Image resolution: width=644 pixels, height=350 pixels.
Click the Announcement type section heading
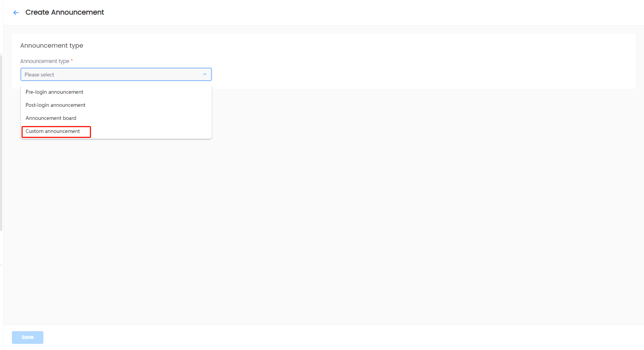[x=52, y=46]
